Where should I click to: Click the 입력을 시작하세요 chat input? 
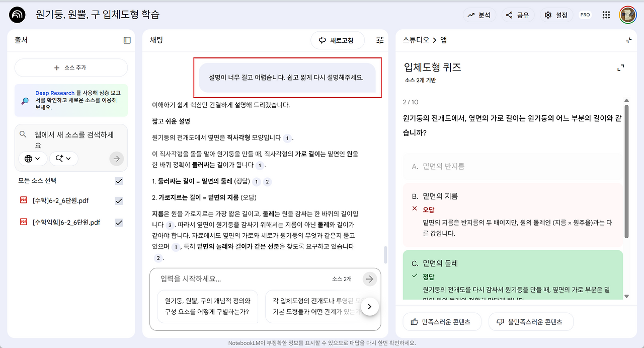[242, 279]
